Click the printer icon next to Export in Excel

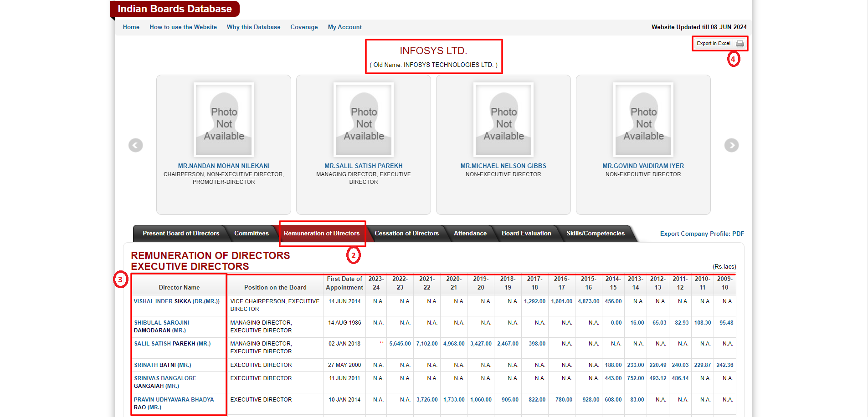pos(740,44)
